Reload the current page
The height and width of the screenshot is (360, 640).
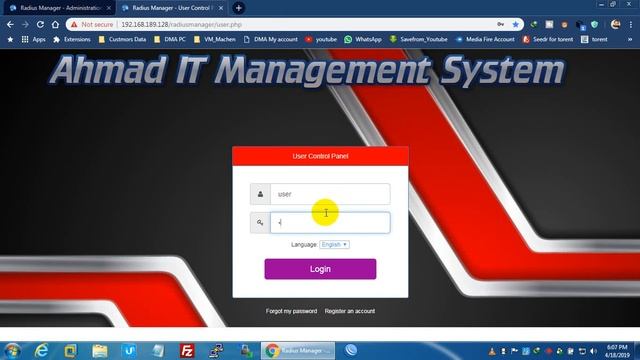[x=40, y=24]
